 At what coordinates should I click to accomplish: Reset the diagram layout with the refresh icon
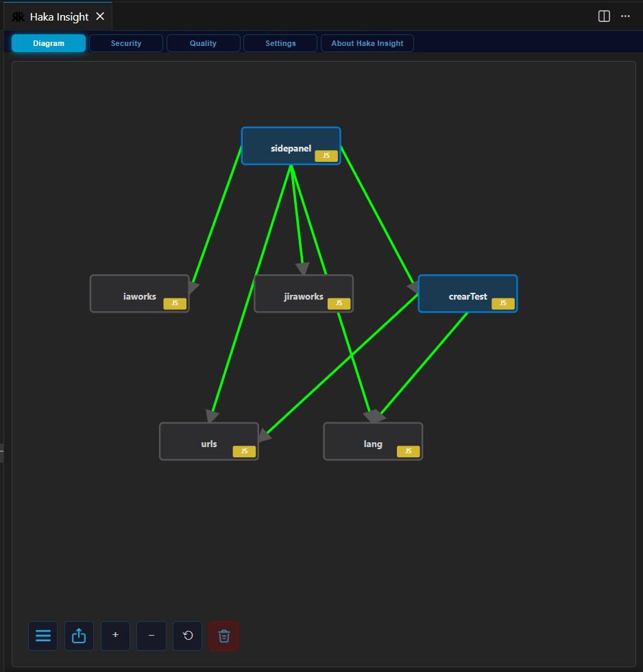tap(187, 636)
